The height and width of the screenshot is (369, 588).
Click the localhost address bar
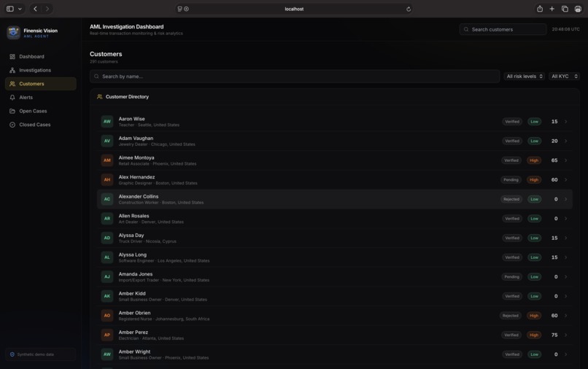[x=294, y=9]
